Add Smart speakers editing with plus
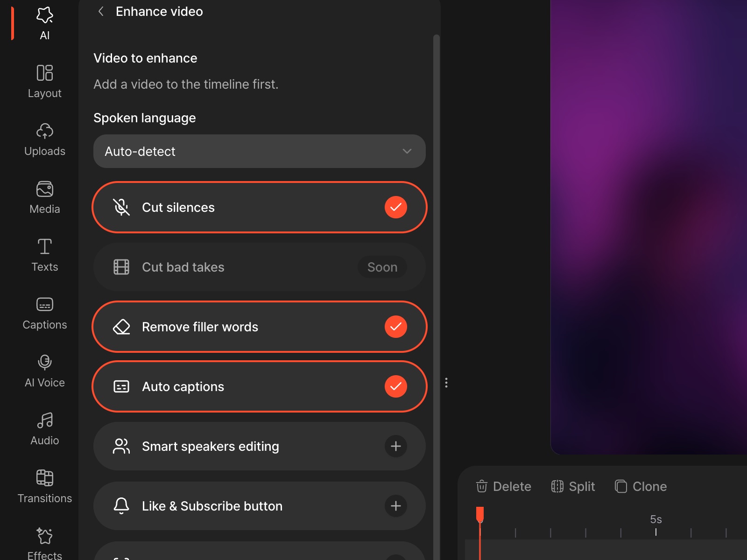 click(x=396, y=446)
